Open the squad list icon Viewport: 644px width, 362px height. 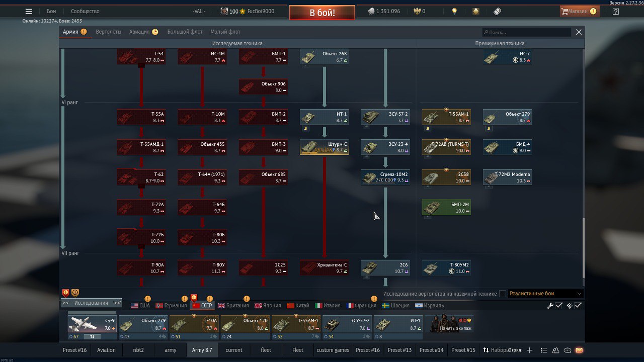(544, 350)
